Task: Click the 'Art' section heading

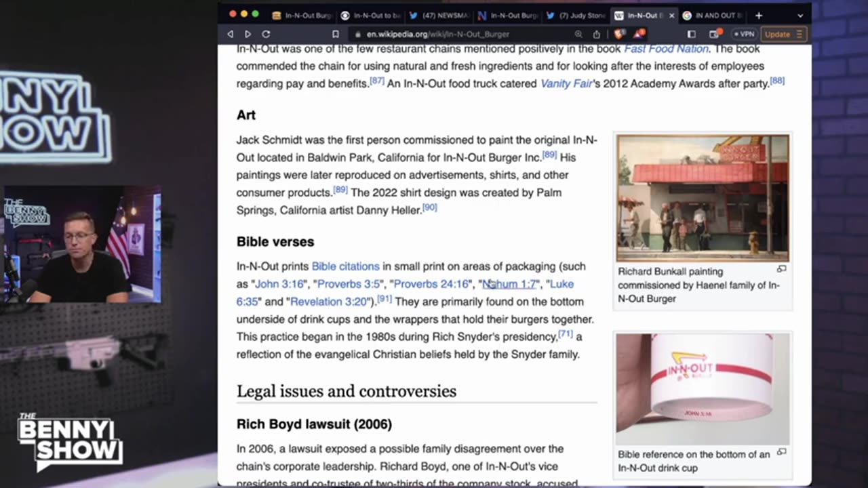Action: (x=246, y=115)
